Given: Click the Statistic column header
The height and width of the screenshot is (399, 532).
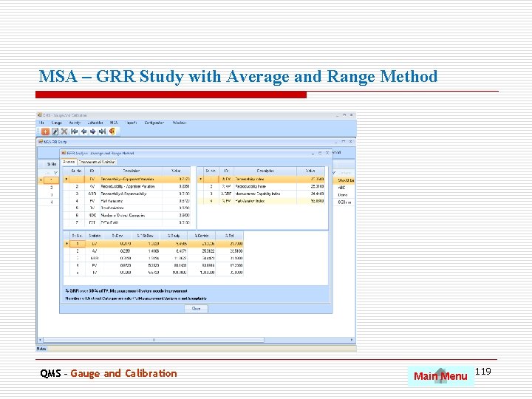Looking at the screenshot, I should click(95, 236).
